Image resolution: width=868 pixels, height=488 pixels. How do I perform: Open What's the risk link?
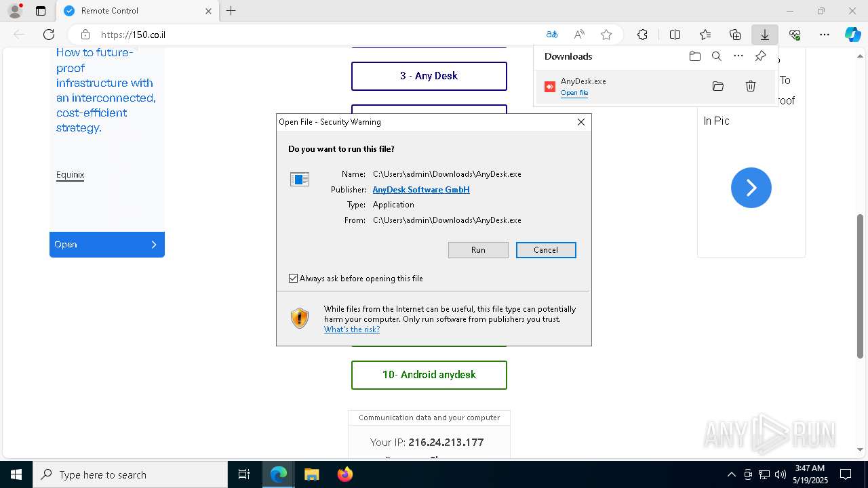pyautogui.click(x=352, y=329)
